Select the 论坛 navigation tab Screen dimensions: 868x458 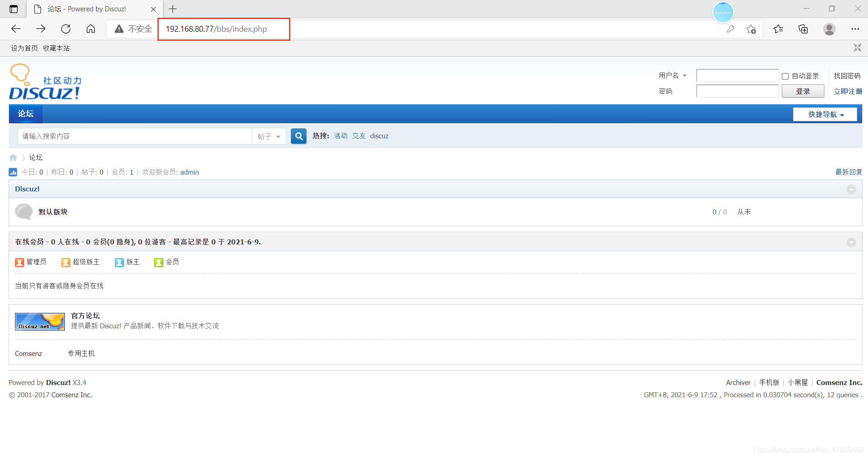(26, 114)
